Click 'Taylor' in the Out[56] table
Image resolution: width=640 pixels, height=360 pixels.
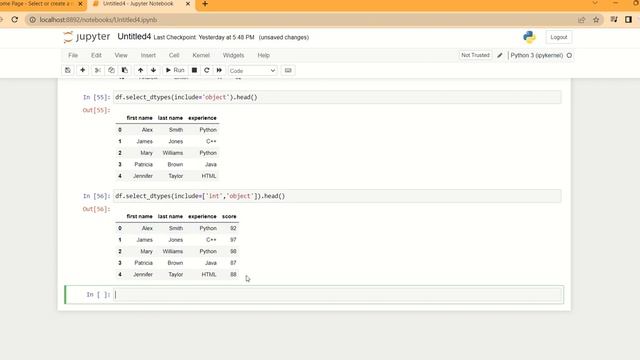(x=176, y=274)
